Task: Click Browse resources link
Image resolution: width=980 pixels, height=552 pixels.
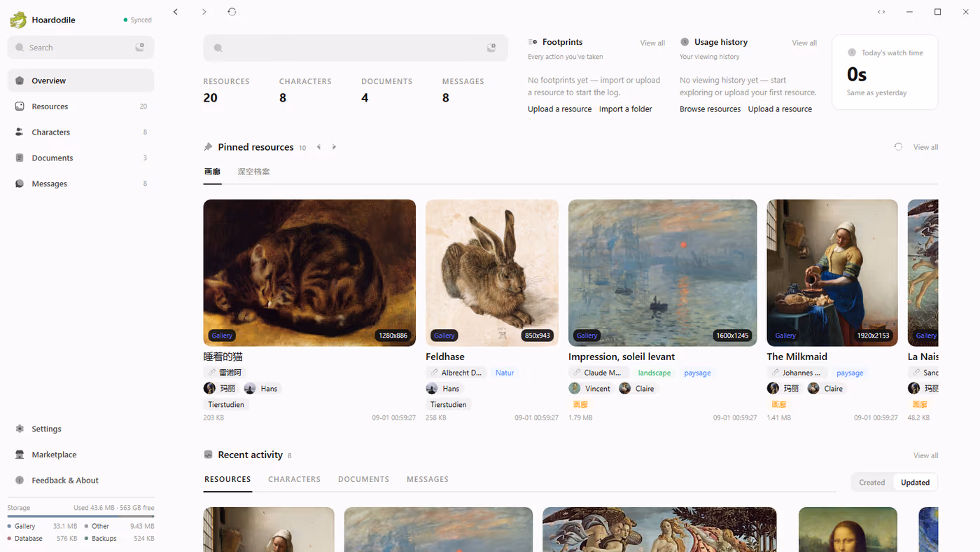Action: [710, 109]
